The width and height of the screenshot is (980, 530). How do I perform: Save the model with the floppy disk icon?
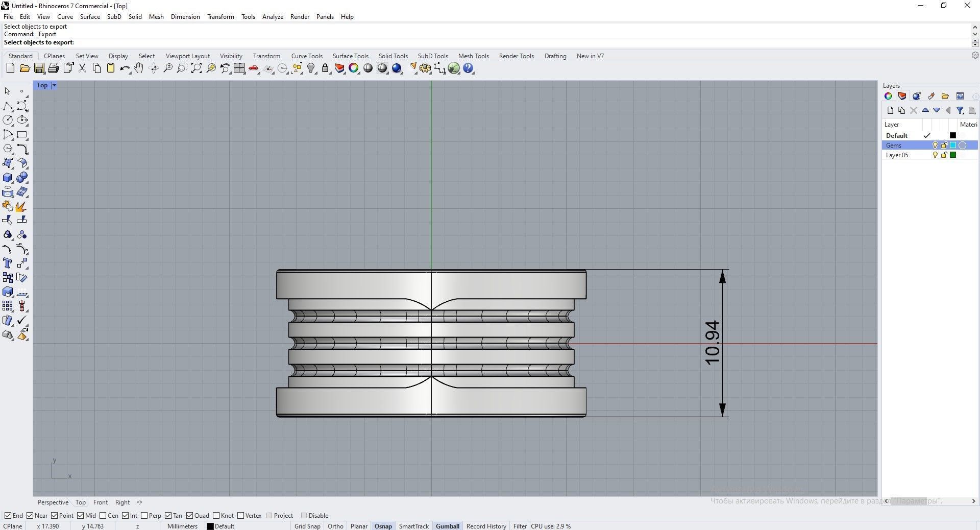point(39,68)
